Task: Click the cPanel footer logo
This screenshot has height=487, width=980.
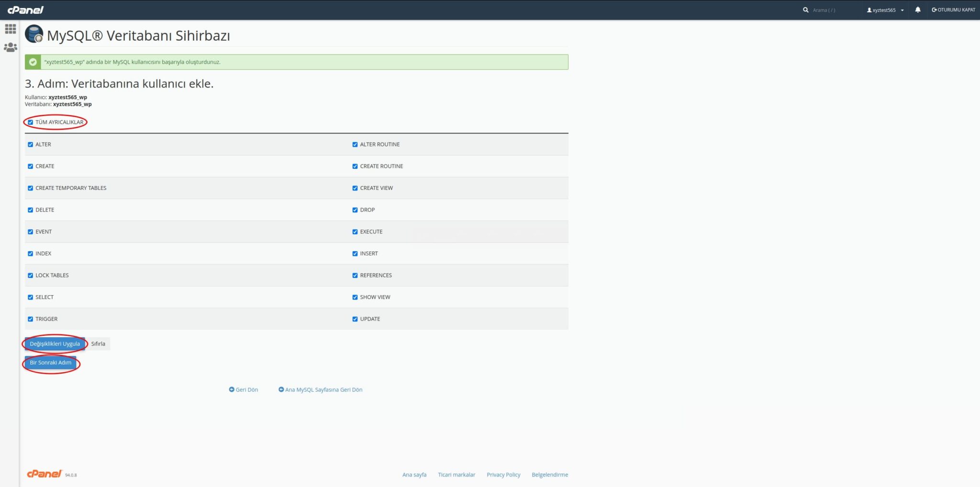Action: 45,474
